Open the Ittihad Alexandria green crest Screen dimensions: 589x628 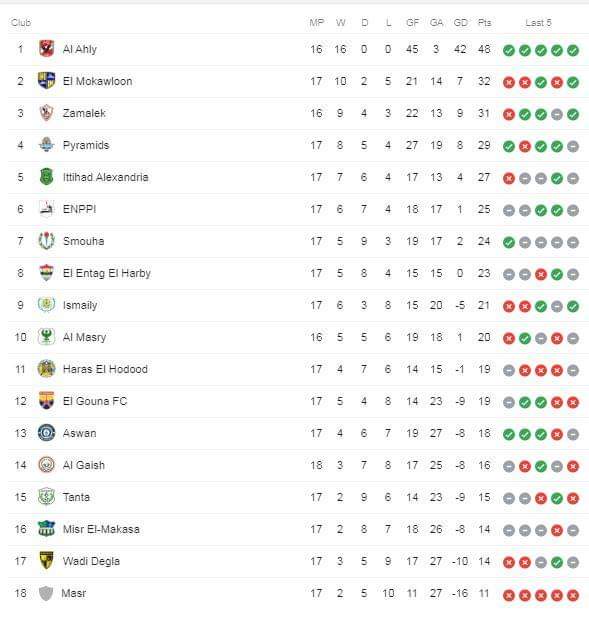(46, 177)
